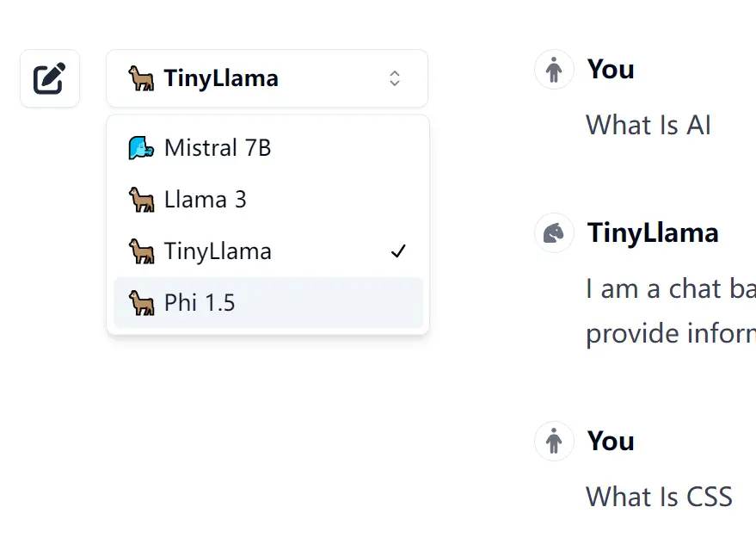Click the whale icon beside Mistral 7B
756x538 pixels.
click(141, 147)
